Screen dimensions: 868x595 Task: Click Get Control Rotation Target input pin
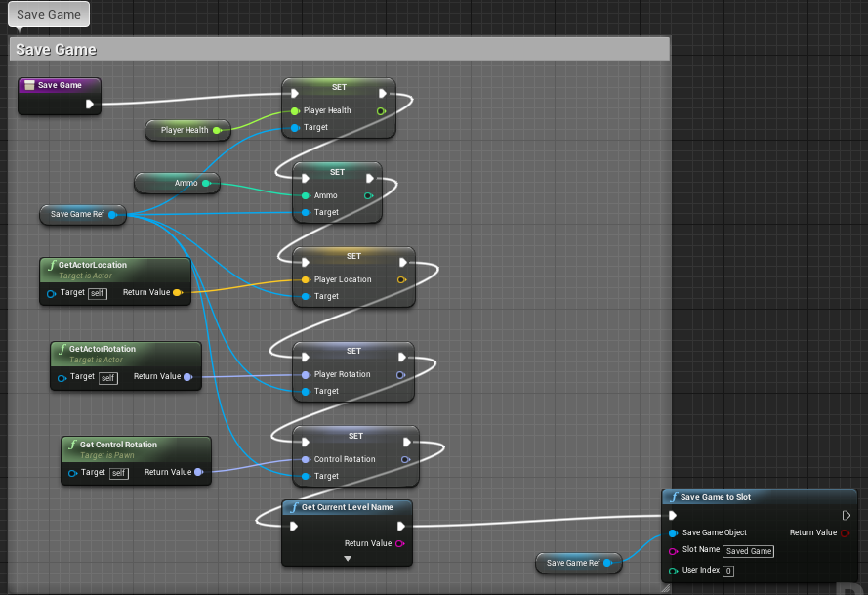[x=72, y=473]
